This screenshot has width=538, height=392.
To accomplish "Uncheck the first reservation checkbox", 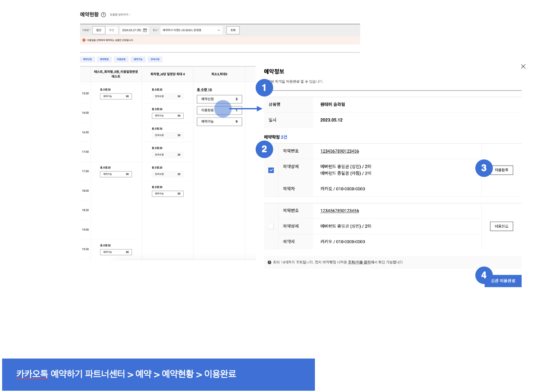I will 271,170.
